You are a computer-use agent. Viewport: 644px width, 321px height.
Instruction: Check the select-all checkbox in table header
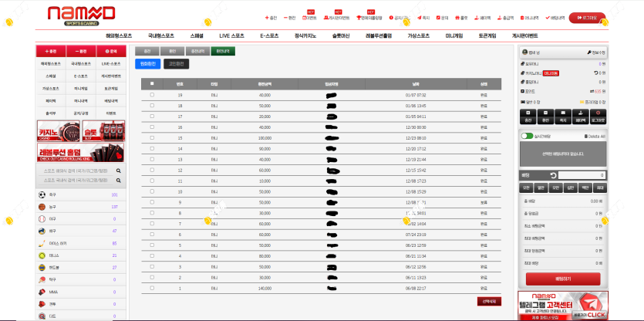(152, 83)
